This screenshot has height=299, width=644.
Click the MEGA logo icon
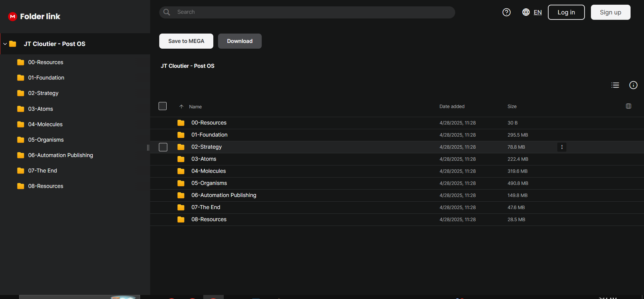[12, 16]
